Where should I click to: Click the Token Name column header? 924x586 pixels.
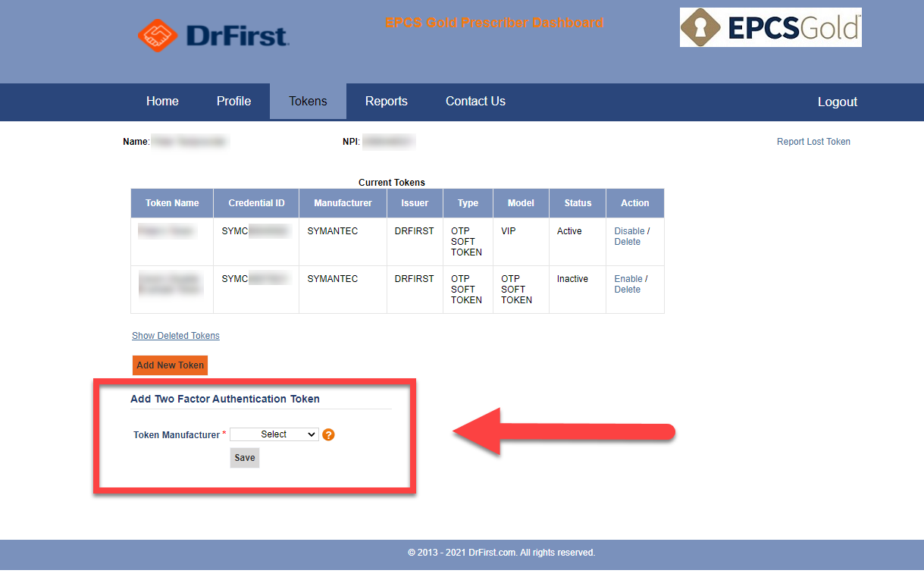click(172, 203)
